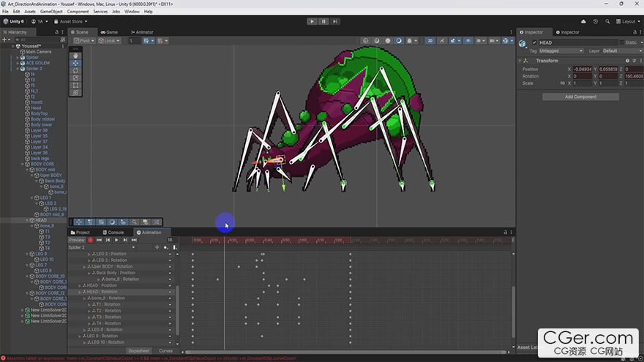
Task: Open the GameObject menu
Action: click(51, 12)
